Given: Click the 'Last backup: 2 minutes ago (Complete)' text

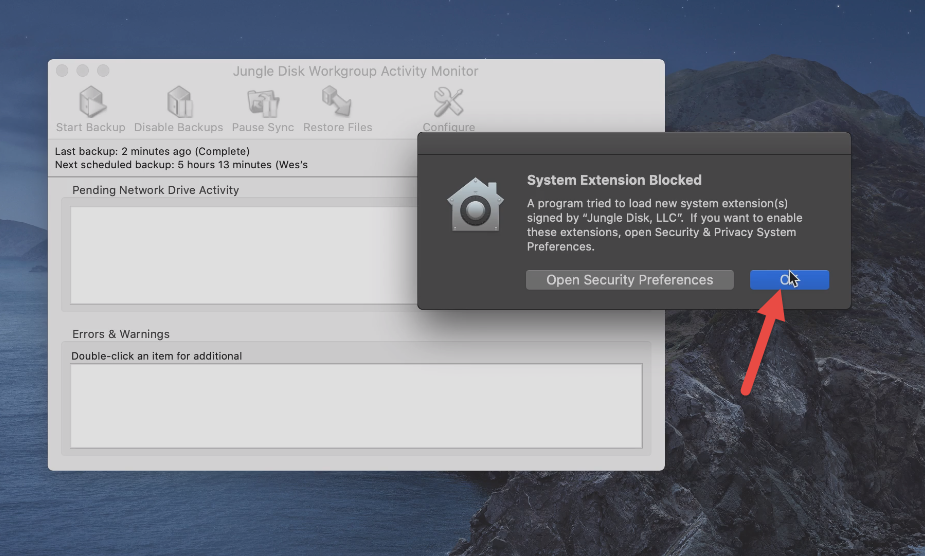Looking at the screenshot, I should click(x=152, y=151).
